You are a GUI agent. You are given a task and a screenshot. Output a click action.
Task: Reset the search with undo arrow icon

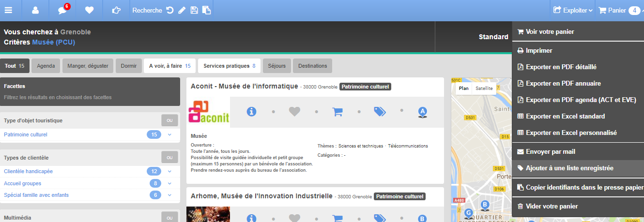point(170,10)
